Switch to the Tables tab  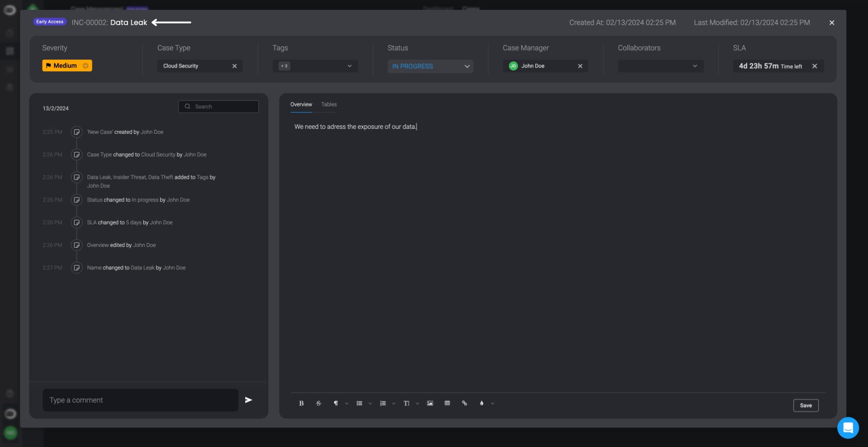329,105
